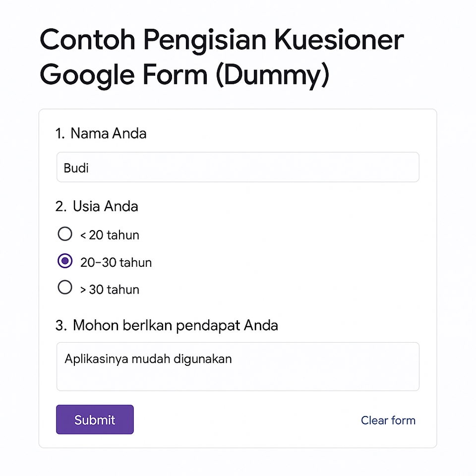Click the Submit button
The width and height of the screenshot is (476, 476).
[95, 419]
